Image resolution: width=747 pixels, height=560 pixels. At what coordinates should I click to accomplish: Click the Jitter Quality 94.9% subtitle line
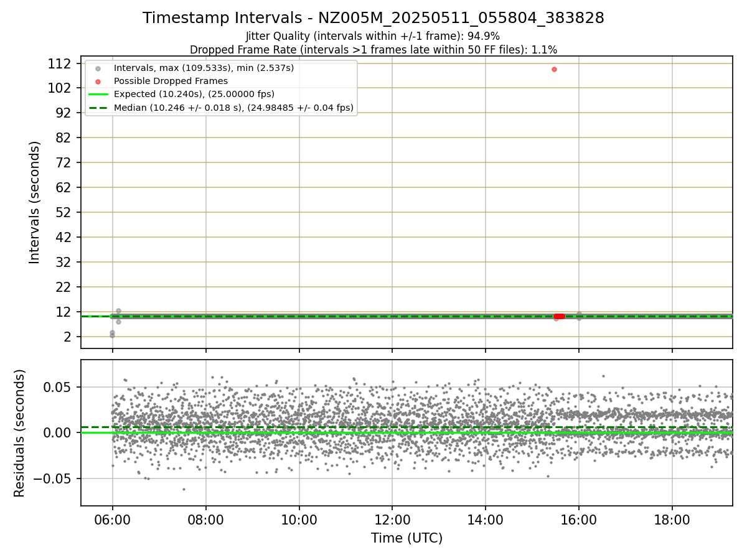point(373,36)
